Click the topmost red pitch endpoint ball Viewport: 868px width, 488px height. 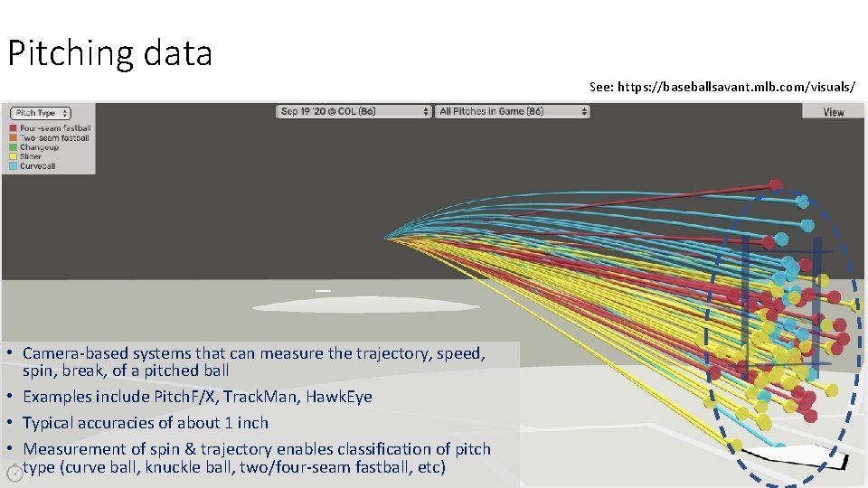point(776,184)
